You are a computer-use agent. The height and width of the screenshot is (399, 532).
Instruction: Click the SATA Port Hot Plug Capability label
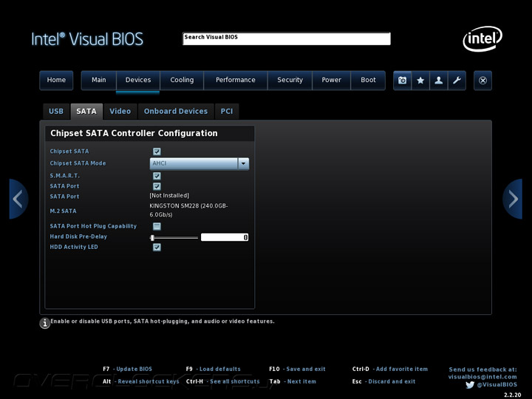coord(93,226)
